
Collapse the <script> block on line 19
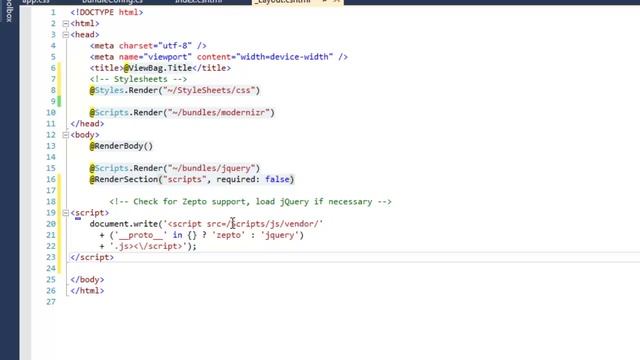coord(66,213)
